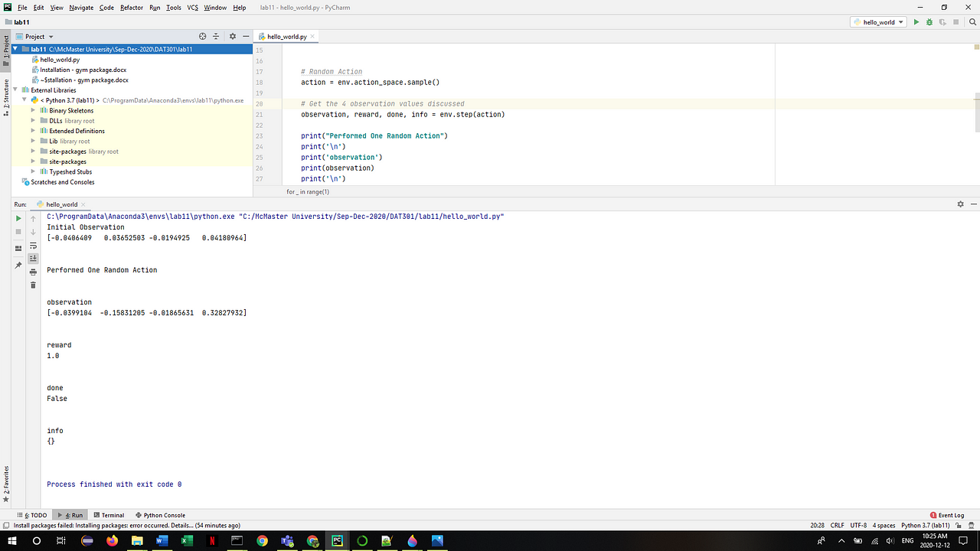Switch to the hello_world.py editor tab
The height and width of the screenshot is (551, 980).
pos(285,36)
